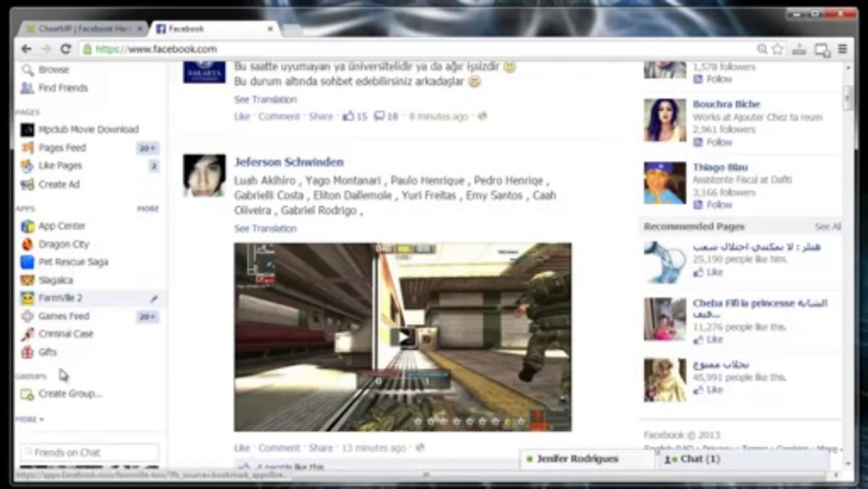Edit FarmVille 2 bookmark with pencil icon
Screen dimensions: 868x489
[x=154, y=298]
